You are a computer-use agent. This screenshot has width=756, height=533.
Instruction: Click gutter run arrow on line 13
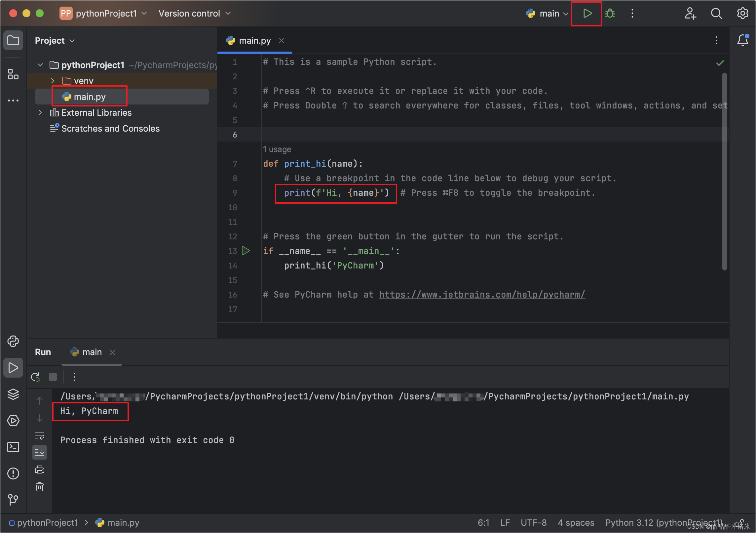[x=246, y=251]
